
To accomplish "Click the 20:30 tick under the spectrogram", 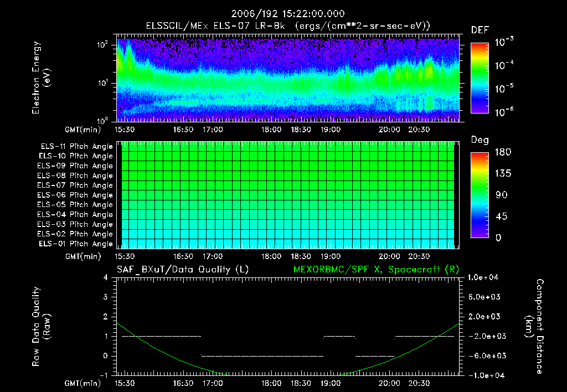I will [419, 130].
